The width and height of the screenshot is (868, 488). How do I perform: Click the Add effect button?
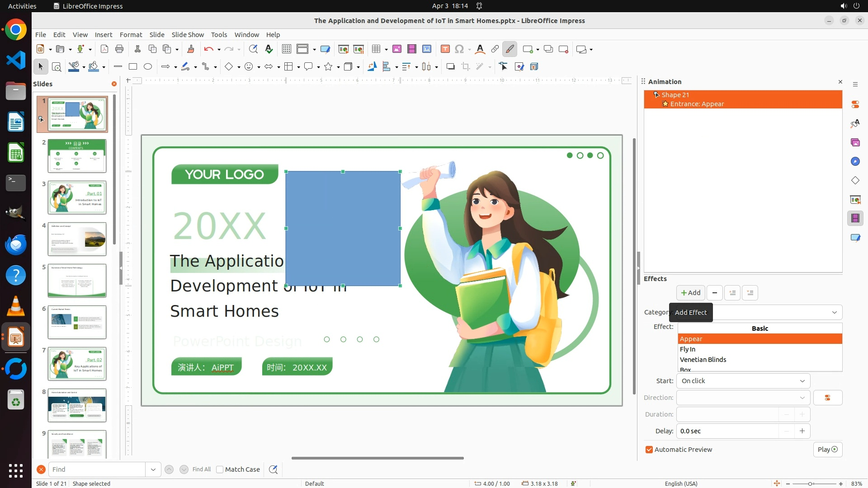690,293
